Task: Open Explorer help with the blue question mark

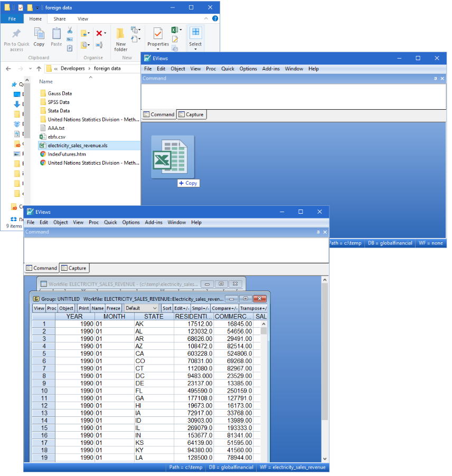Action: pyautogui.click(x=215, y=18)
